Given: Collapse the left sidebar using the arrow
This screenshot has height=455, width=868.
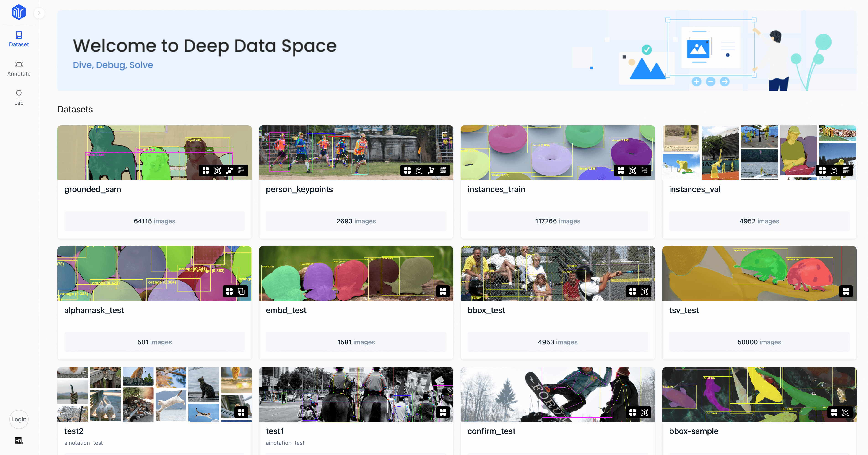Looking at the screenshot, I should (39, 13).
